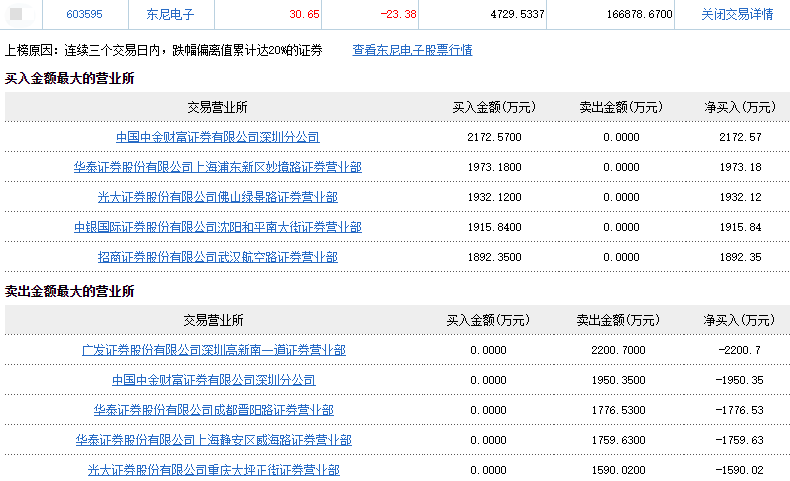This screenshot has height=481, width=790.
Task: Select 华泰证券成都晋阳路证券营业部 link
Action: pos(213,410)
